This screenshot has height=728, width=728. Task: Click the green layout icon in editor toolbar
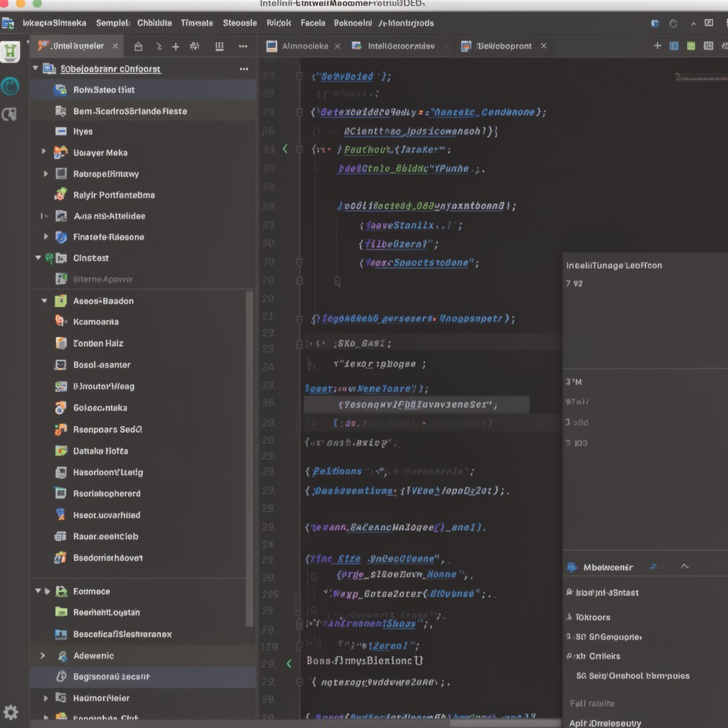coord(691,45)
